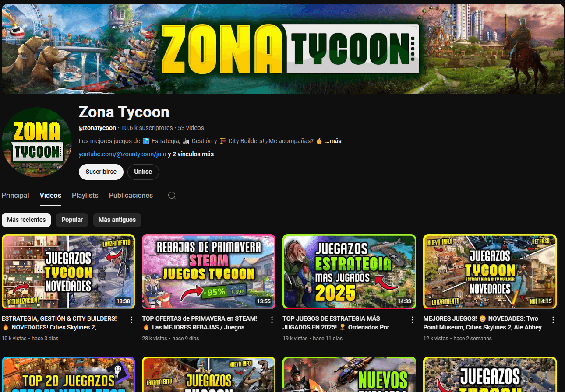Viewport: 565px width, 392px height.
Task: Switch to the Playlists tab
Action: pyautogui.click(x=85, y=196)
